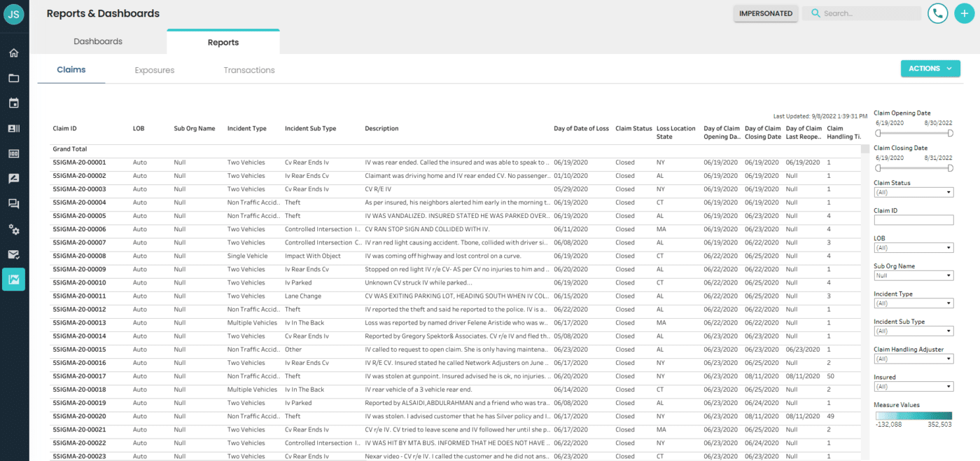Screen dimensions: 980x461
Task: Click the green plus icon at top right
Action: (x=965, y=13)
